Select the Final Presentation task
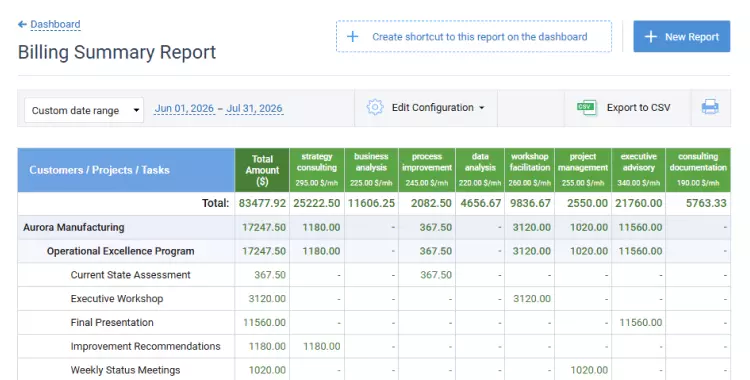 click(x=112, y=323)
